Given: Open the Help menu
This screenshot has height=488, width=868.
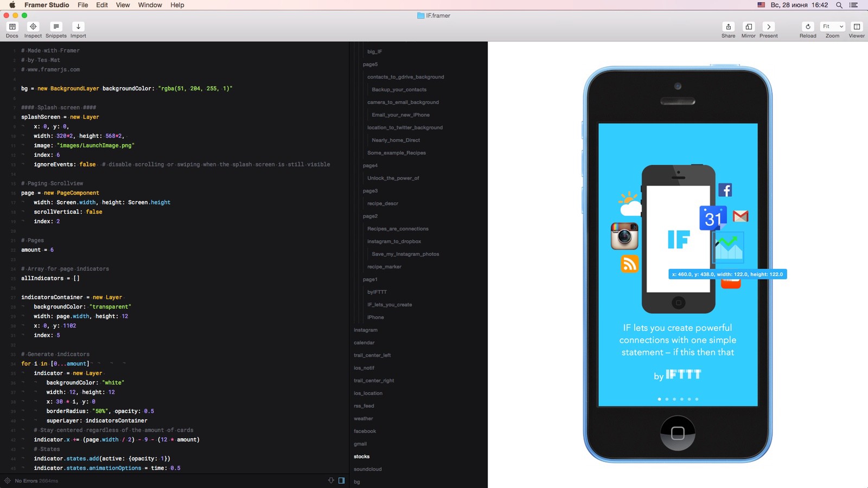Looking at the screenshot, I should pyautogui.click(x=177, y=5).
